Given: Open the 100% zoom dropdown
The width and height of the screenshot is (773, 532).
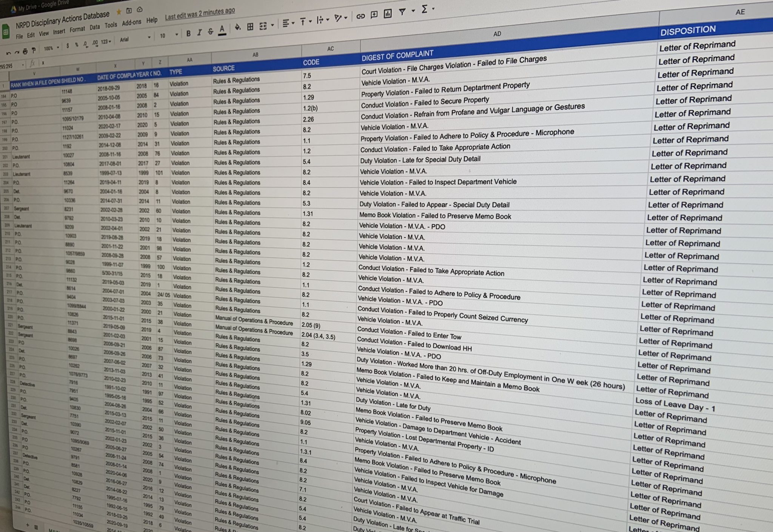Looking at the screenshot, I should pos(51,48).
